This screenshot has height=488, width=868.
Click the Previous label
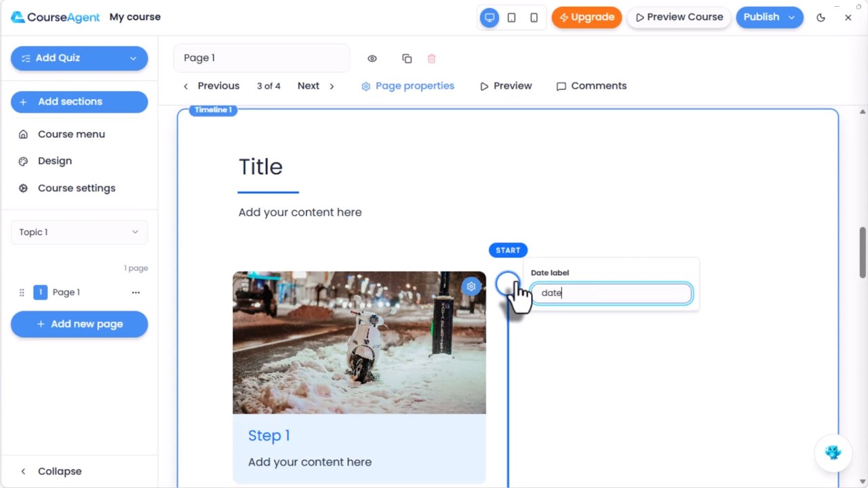[218, 86]
